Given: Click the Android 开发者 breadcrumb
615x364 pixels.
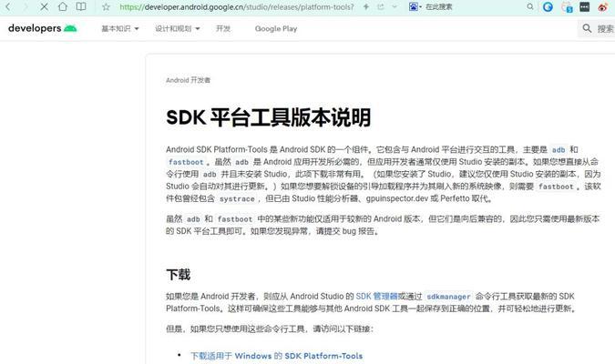Looking at the screenshot, I should click(x=188, y=80).
